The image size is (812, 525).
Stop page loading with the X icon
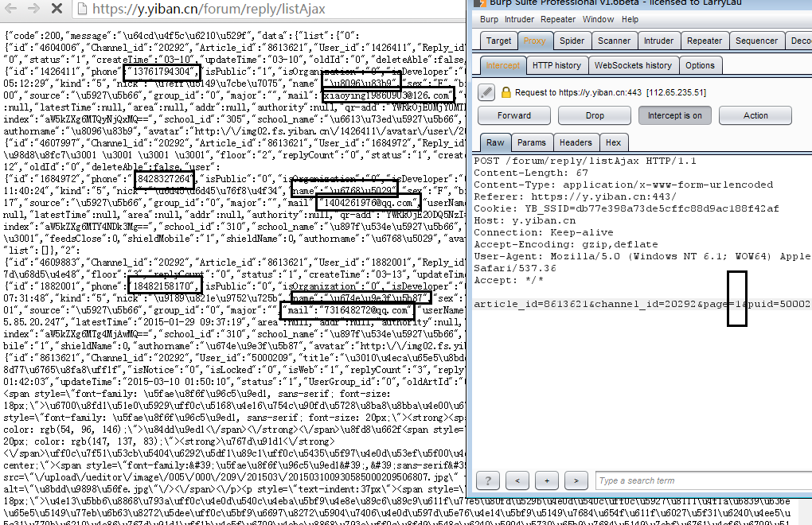coord(57,8)
